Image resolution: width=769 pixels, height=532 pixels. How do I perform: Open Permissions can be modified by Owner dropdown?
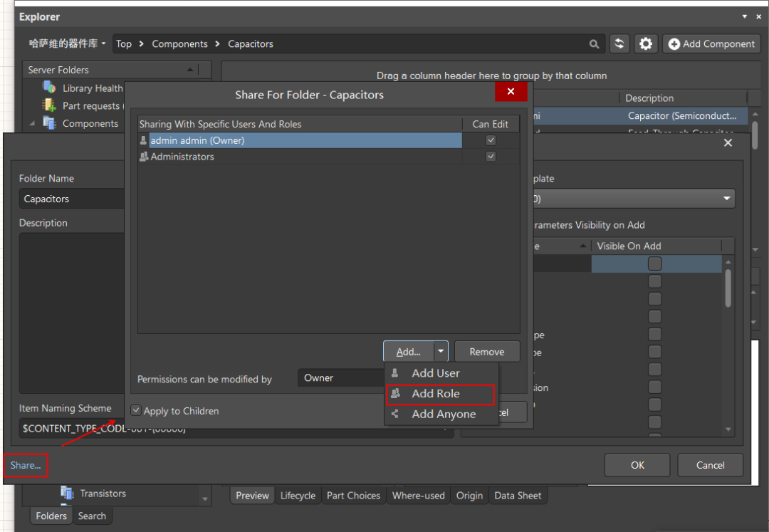tap(341, 378)
